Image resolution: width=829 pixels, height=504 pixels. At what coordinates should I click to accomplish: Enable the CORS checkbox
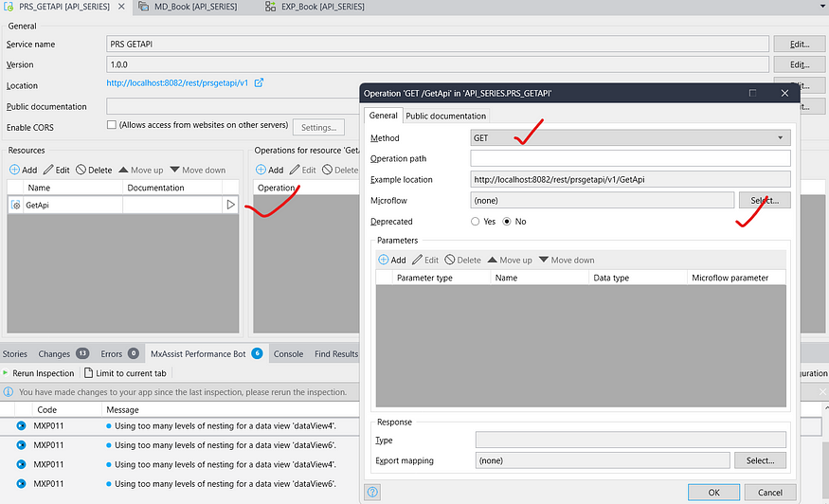(x=112, y=125)
